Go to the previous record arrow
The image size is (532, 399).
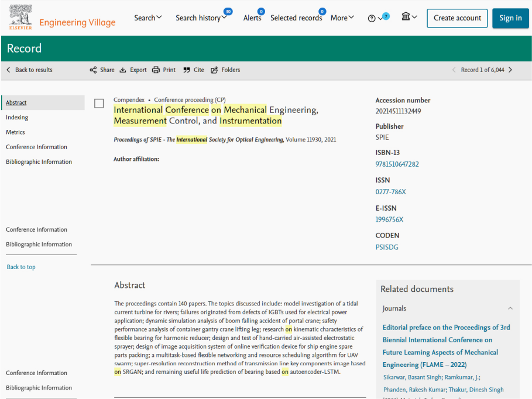point(454,70)
